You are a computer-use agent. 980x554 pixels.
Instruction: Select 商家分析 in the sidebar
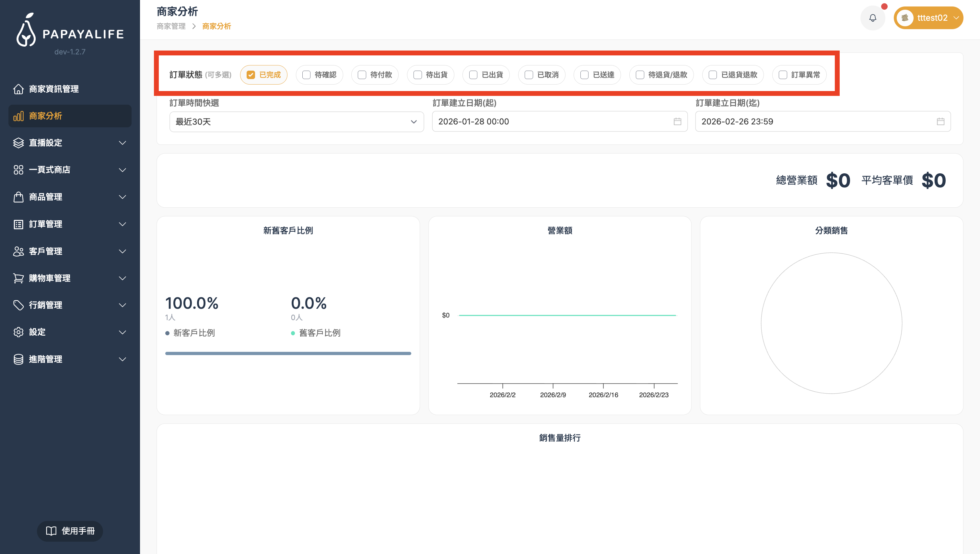click(70, 116)
